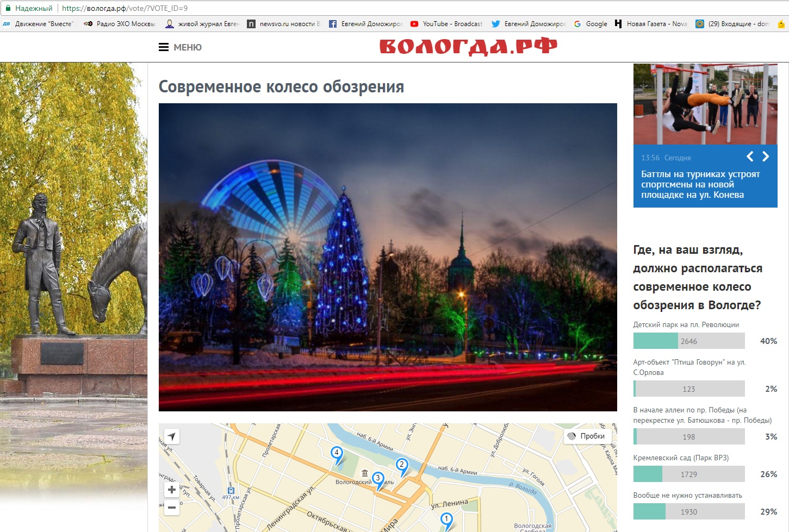Image resolution: width=789 pixels, height=532 pixels.
Task: Click Детский парк poll result bar
Action: point(688,341)
